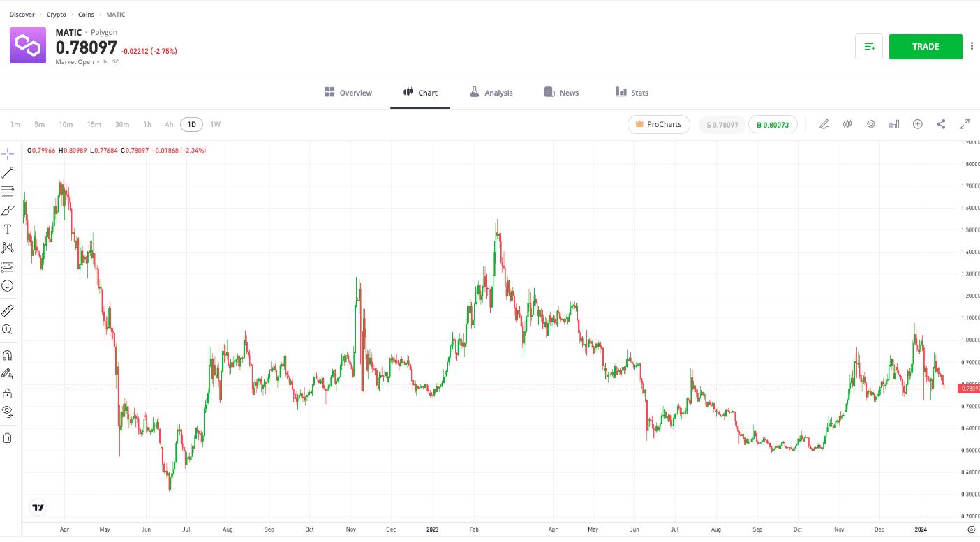Click the Market Open status text
Screen dimensions: 980x542
[x=75, y=62]
